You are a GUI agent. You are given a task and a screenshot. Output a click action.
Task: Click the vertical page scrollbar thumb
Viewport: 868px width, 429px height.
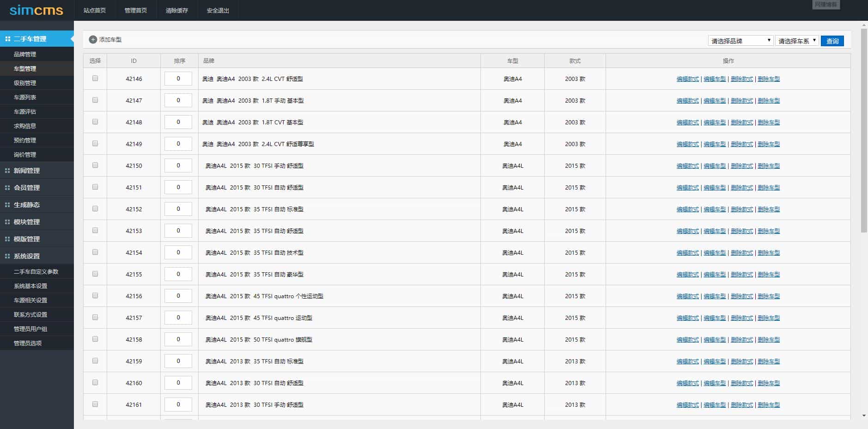(864, 130)
